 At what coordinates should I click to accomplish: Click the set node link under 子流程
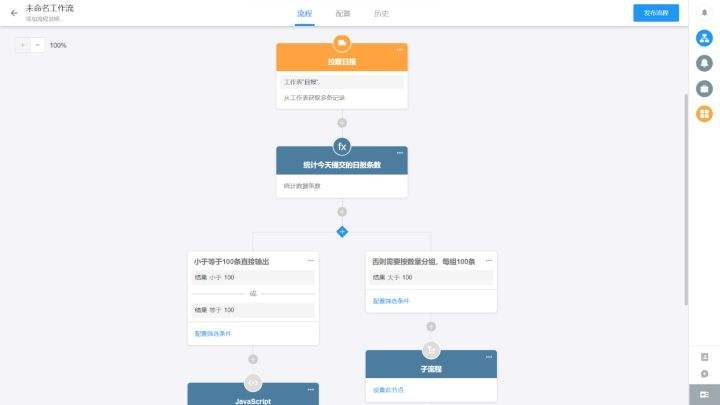point(388,390)
